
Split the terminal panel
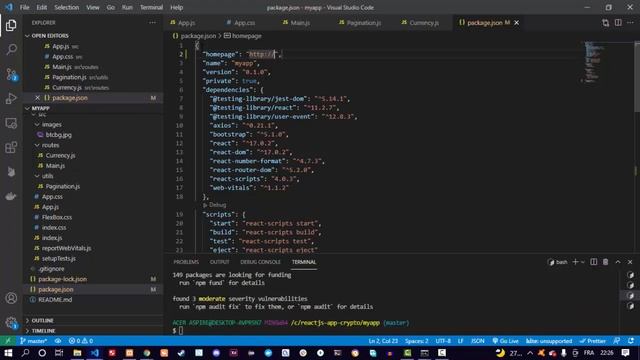tap(593, 262)
